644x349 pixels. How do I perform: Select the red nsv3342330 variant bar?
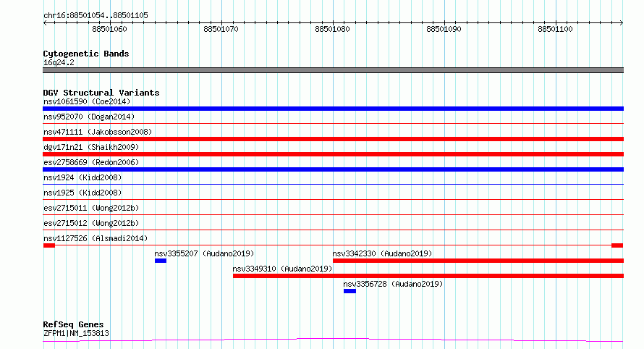click(x=478, y=261)
